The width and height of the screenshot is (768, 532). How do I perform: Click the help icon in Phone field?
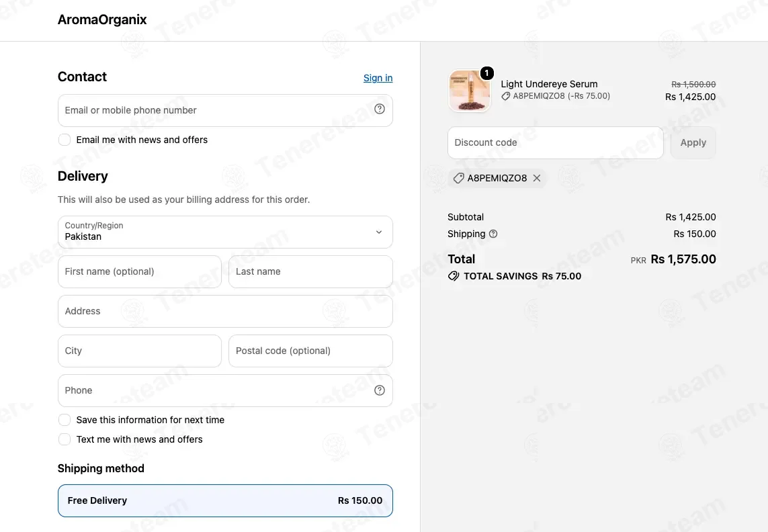380,390
